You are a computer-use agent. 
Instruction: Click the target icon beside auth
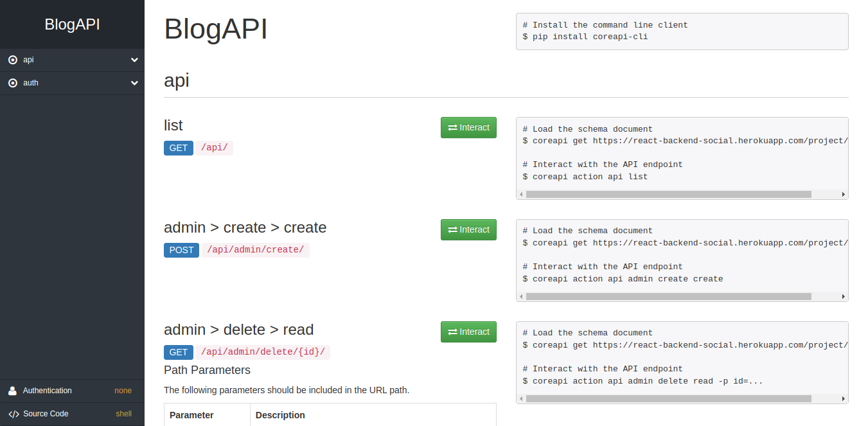coord(13,83)
